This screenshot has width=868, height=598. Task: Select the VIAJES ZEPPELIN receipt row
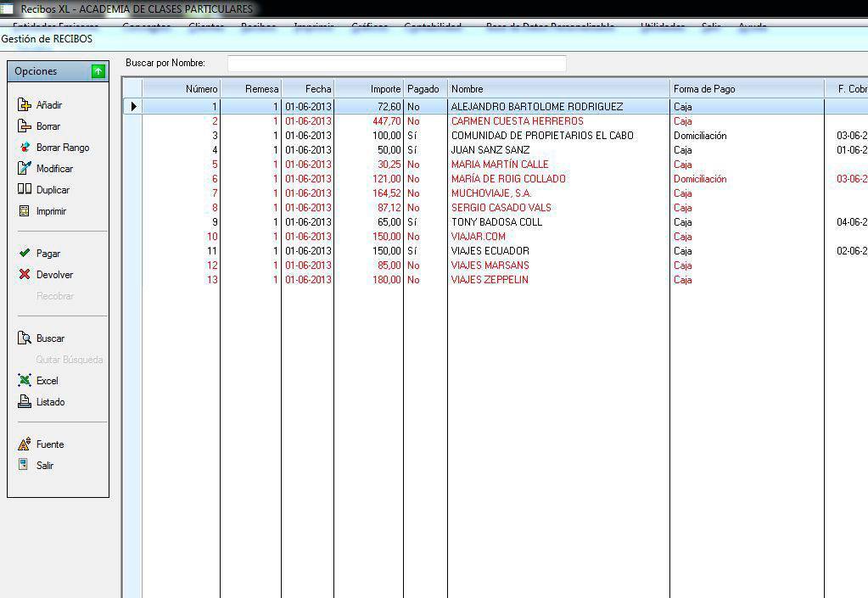pos(490,280)
